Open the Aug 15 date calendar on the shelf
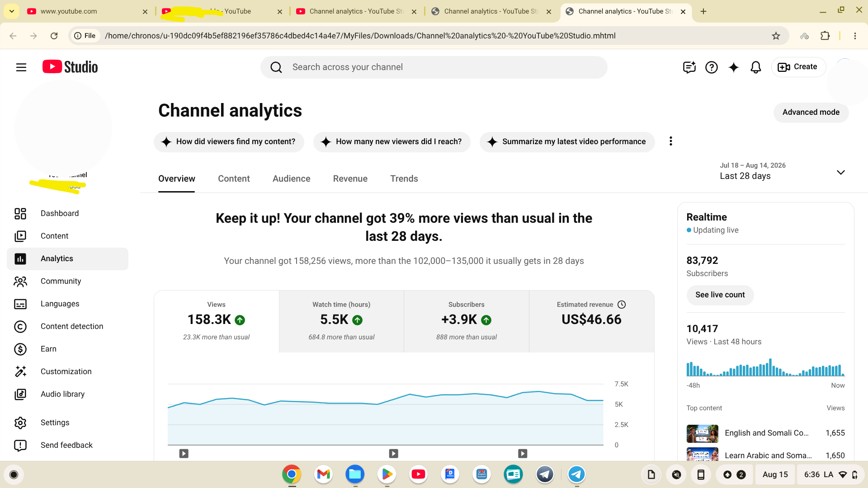Screen dimensions: 868x488 [x=775, y=474]
